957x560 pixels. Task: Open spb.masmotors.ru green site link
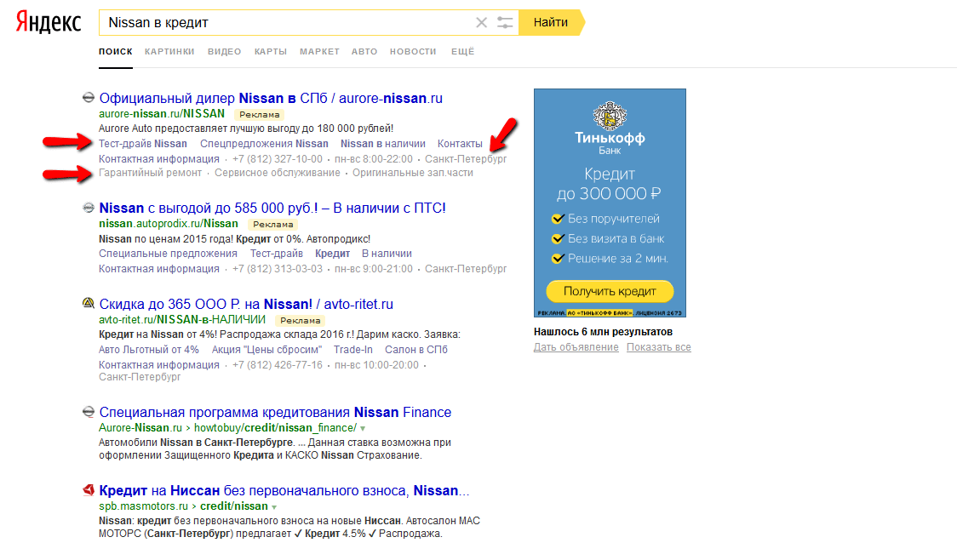143,506
